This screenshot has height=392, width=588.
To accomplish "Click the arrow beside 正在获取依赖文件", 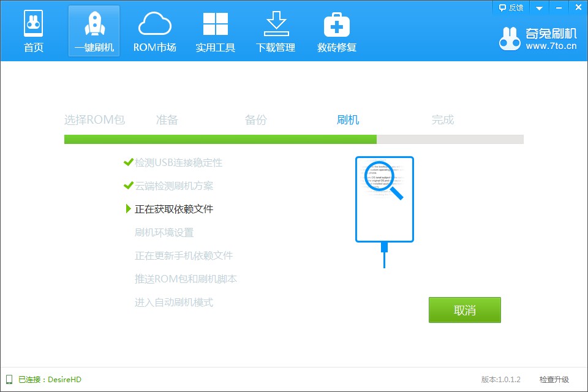I will tap(128, 209).
